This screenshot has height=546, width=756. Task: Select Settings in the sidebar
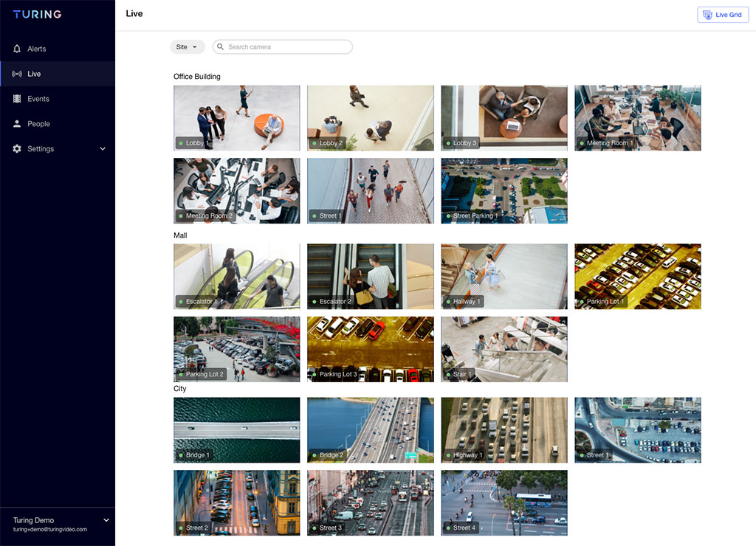tap(58, 149)
